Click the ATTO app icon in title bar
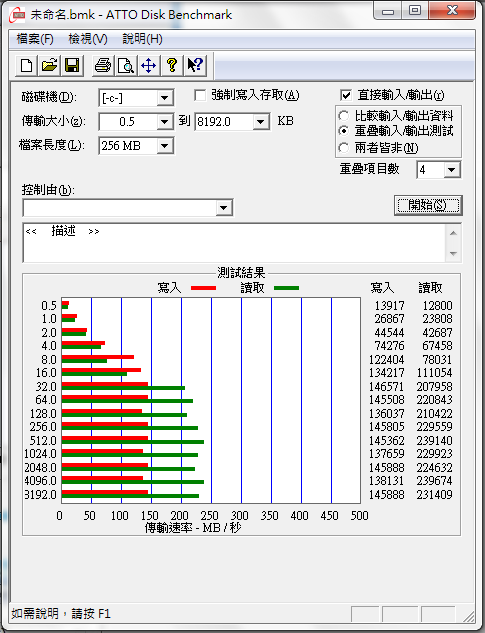485x633 pixels. [x=17, y=15]
